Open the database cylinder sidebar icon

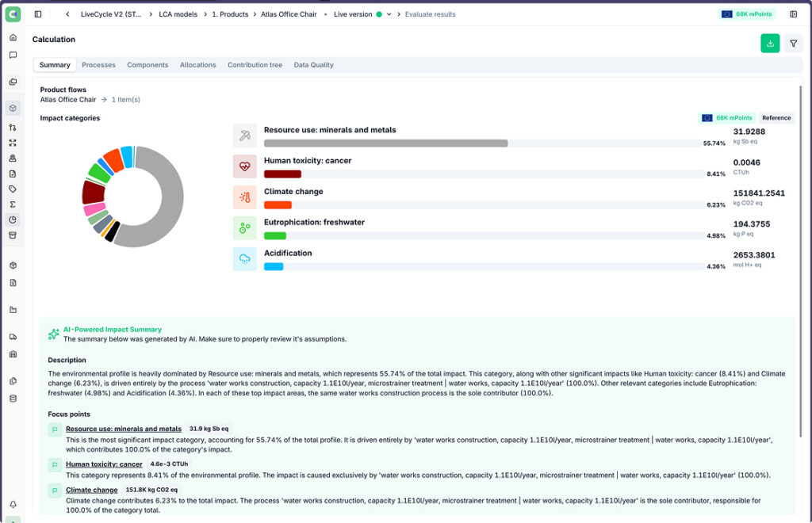point(13,399)
